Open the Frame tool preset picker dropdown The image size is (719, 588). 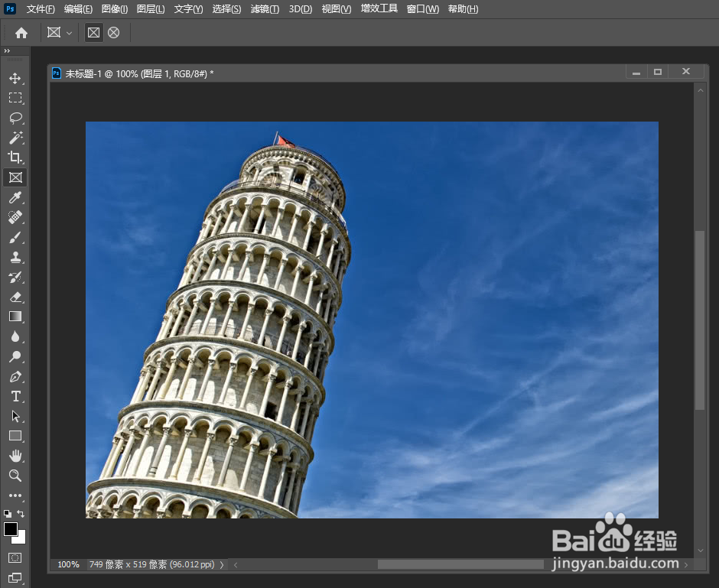[x=70, y=33]
